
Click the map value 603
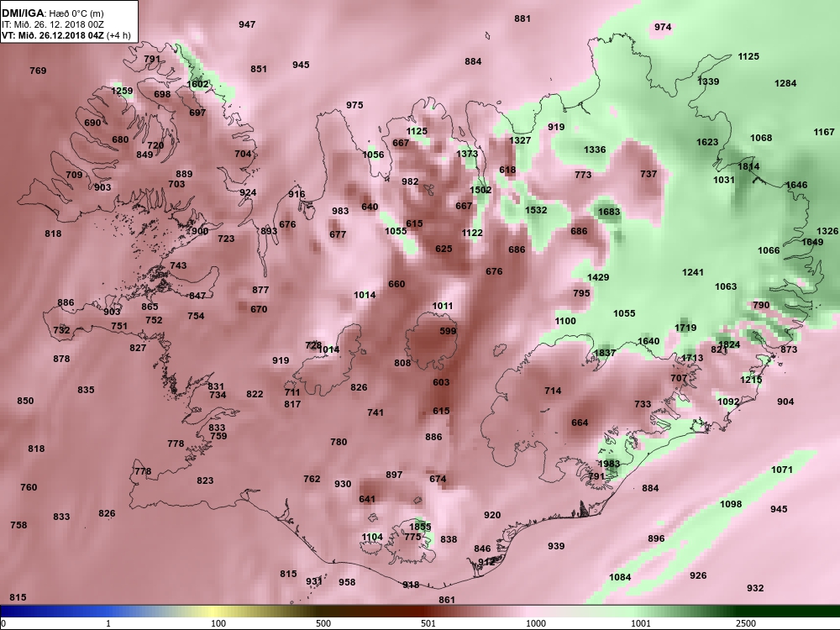[442, 382]
